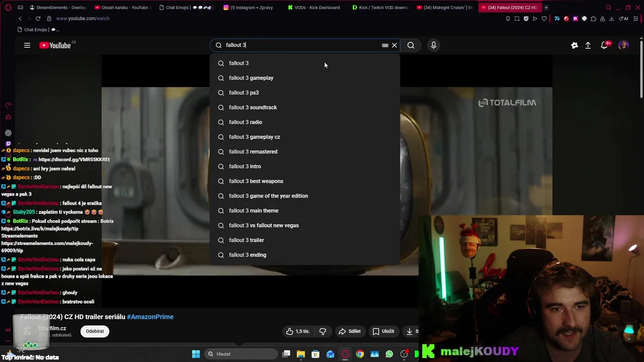Image resolution: width=644 pixels, height=362 pixels.
Task: Select suggestion "fallout 3 best weapons"
Action: click(x=305, y=181)
